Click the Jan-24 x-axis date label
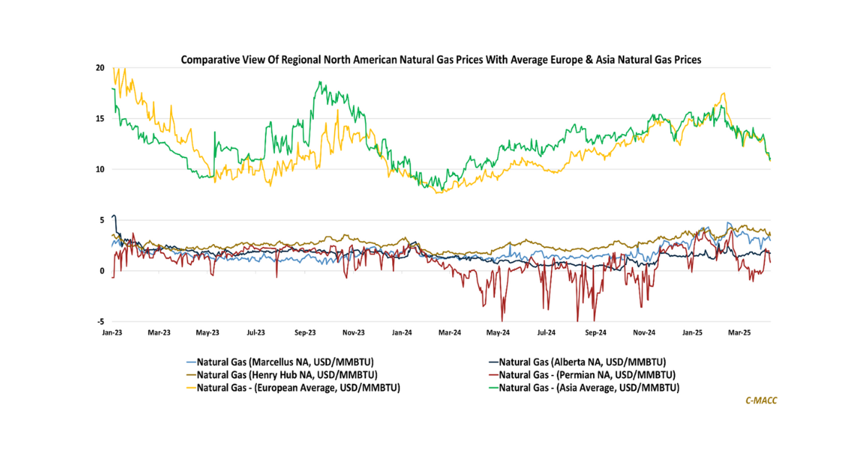The width and height of the screenshot is (868, 454). (402, 333)
